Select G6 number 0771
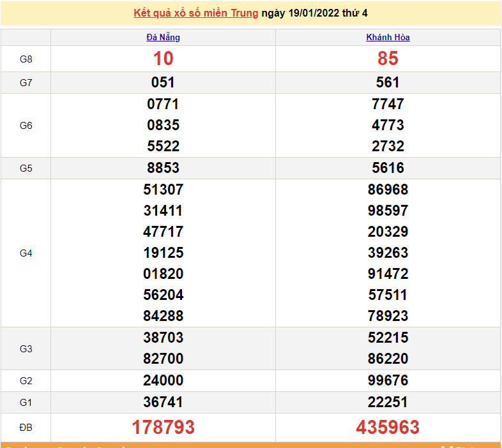Screen dimensions: 502x448 [163, 104]
